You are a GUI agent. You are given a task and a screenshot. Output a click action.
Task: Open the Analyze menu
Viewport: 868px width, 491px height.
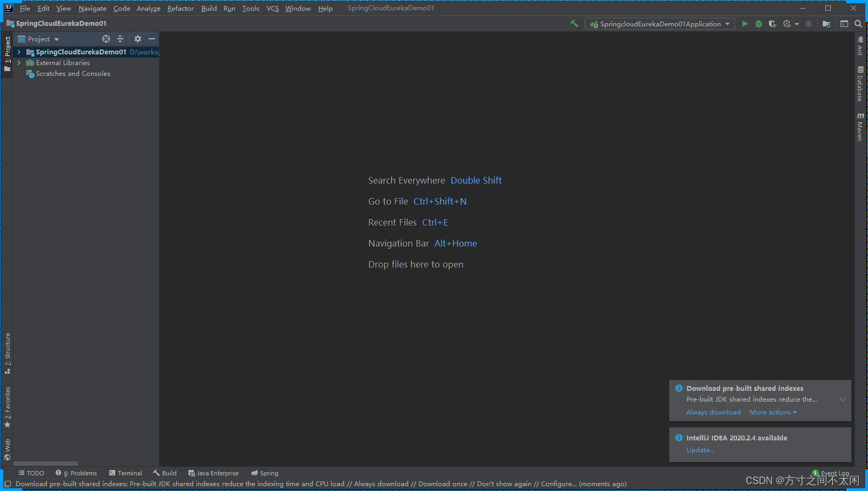pyautogui.click(x=149, y=8)
